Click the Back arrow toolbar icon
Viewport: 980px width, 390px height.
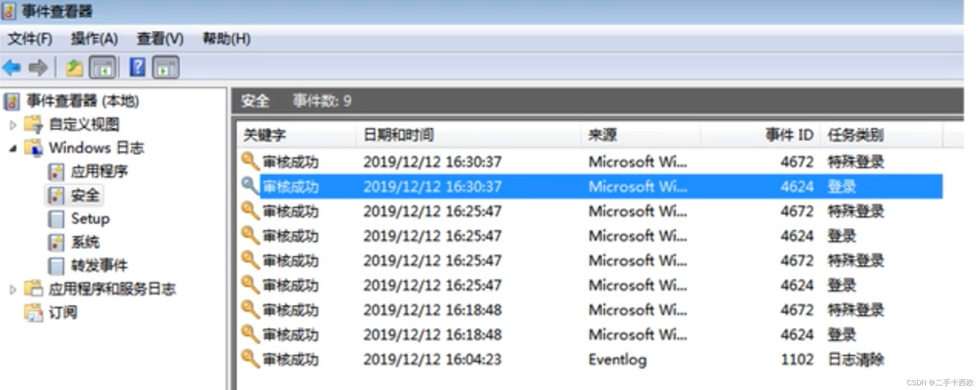[11, 68]
